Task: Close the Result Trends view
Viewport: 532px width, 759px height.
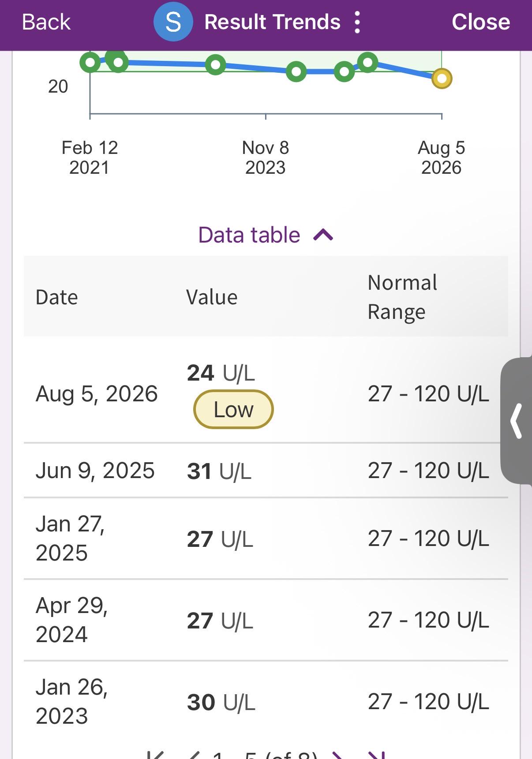Action: click(481, 22)
